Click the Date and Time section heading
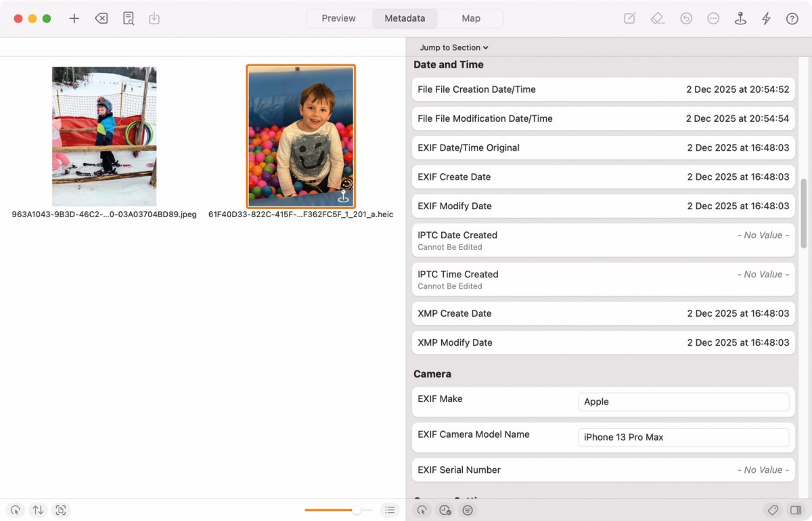Screen dimensions: 812x521 coord(449,65)
